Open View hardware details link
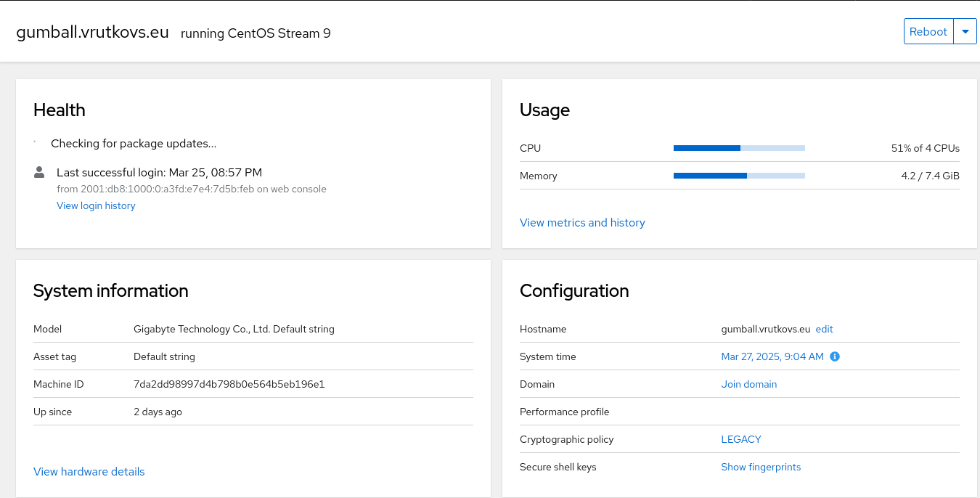This screenshot has width=980, height=498. point(89,472)
